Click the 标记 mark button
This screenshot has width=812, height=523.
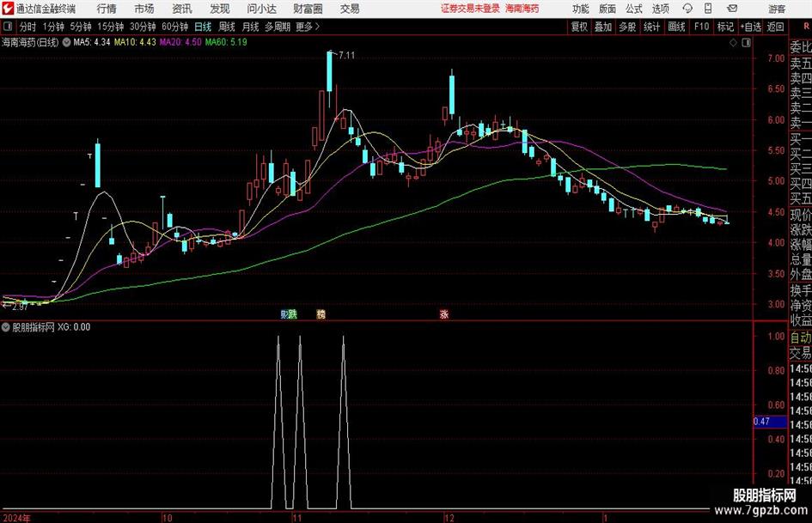[x=725, y=27]
